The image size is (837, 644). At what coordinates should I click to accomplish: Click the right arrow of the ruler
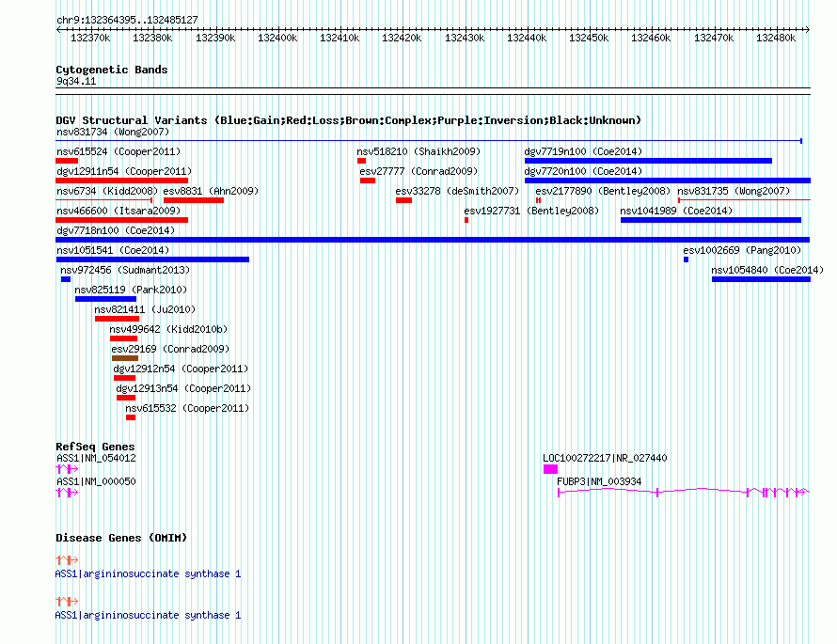(x=807, y=30)
